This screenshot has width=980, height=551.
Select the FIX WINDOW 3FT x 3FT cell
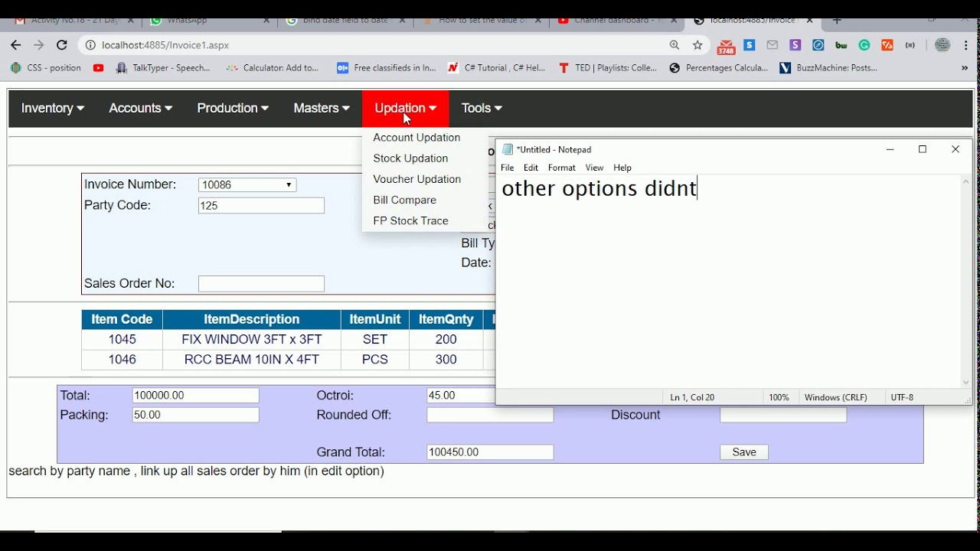point(252,340)
